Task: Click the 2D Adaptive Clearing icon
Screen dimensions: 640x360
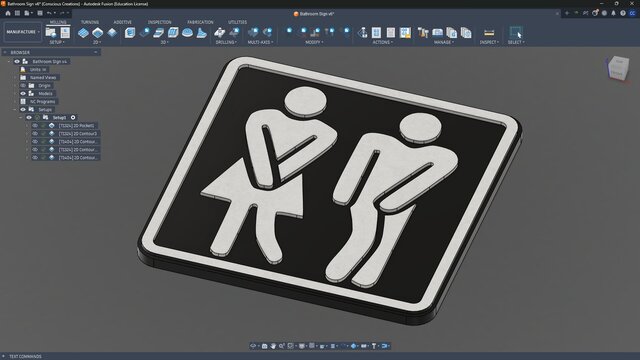Action: click(83, 33)
